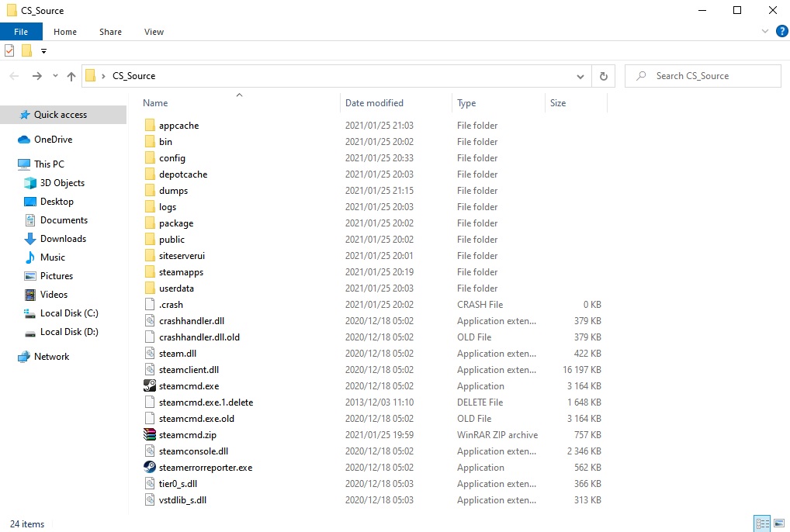This screenshot has width=790, height=532.
Task: Select crashhandler.dll.old file
Action: pos(199,337)
